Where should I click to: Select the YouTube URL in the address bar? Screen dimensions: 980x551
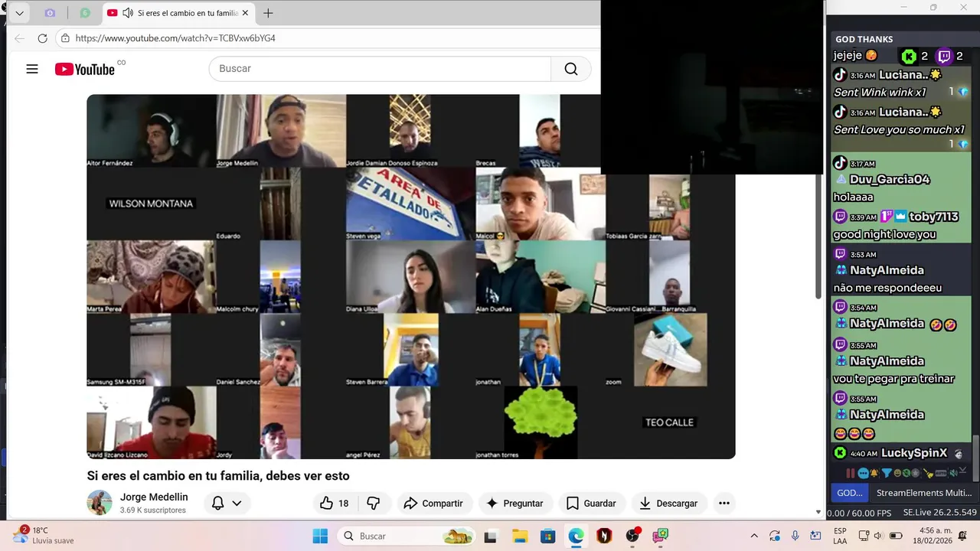(x=175, y=38)
